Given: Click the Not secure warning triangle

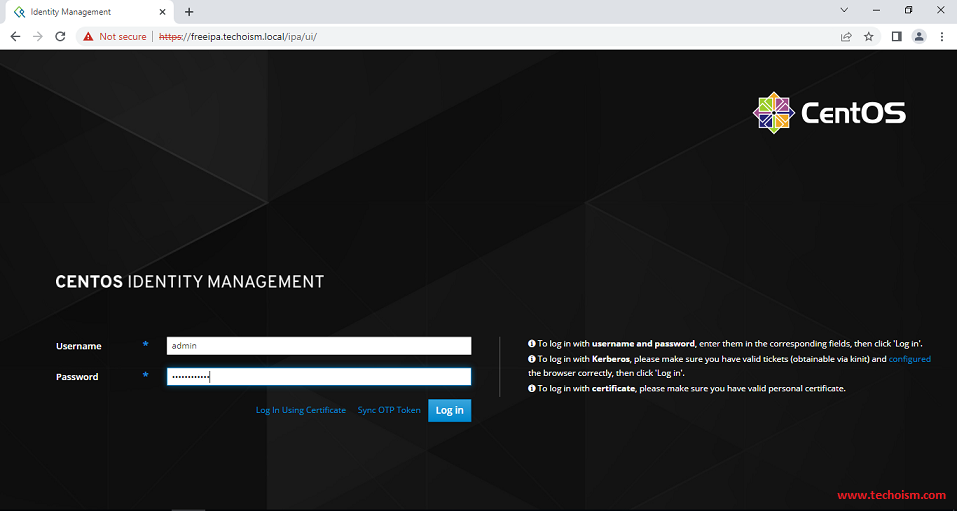Looking at the screenshot, I should tap(88, 37).
